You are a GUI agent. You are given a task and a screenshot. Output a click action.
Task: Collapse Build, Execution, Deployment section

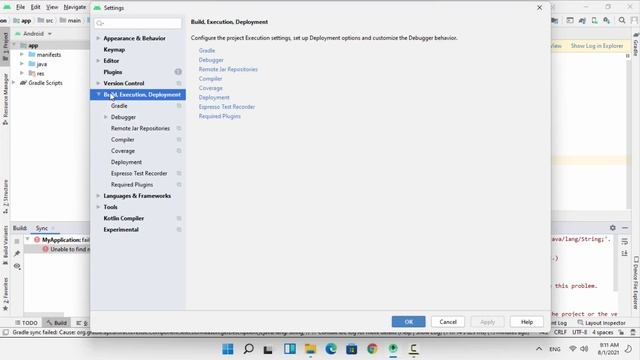tap(98, 94)
